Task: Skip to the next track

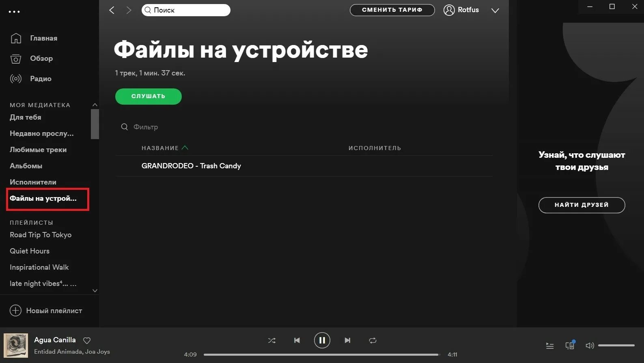Action: (347, 340)
